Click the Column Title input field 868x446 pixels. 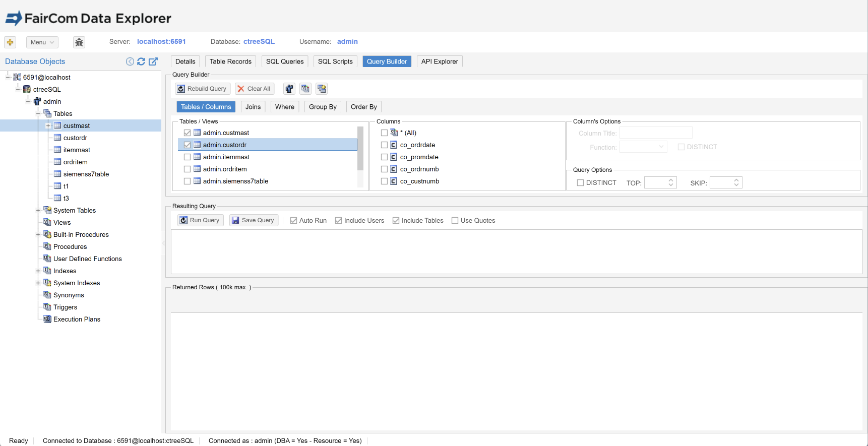[x=656, y=133]
